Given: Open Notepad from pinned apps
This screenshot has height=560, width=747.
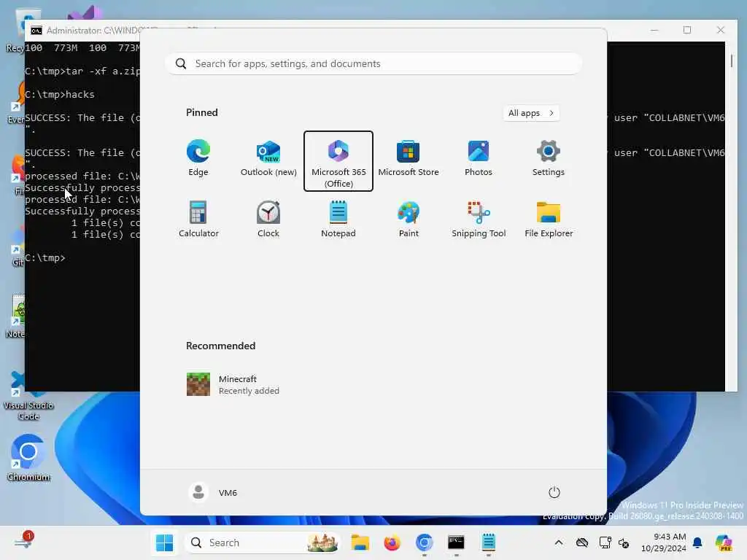Looking at the screenshot, I should point(338,220).
